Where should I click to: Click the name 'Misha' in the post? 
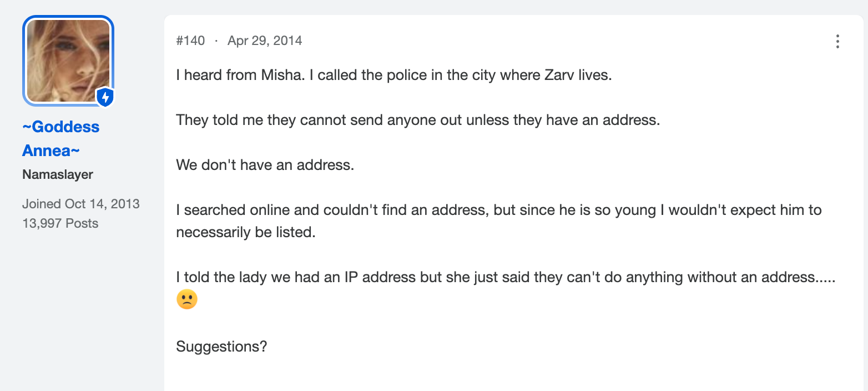pyautogui.click(x=281, y=75)
